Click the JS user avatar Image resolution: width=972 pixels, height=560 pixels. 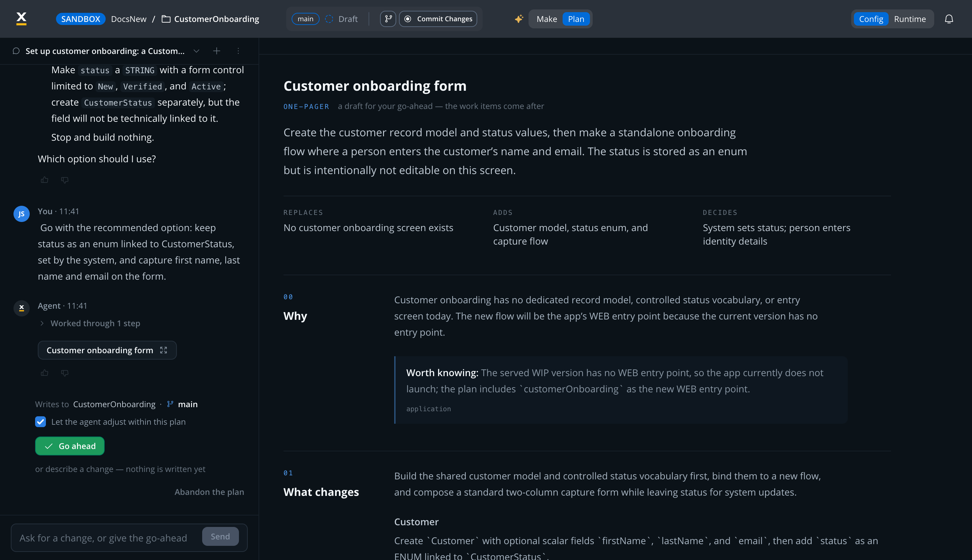[22, 214]
